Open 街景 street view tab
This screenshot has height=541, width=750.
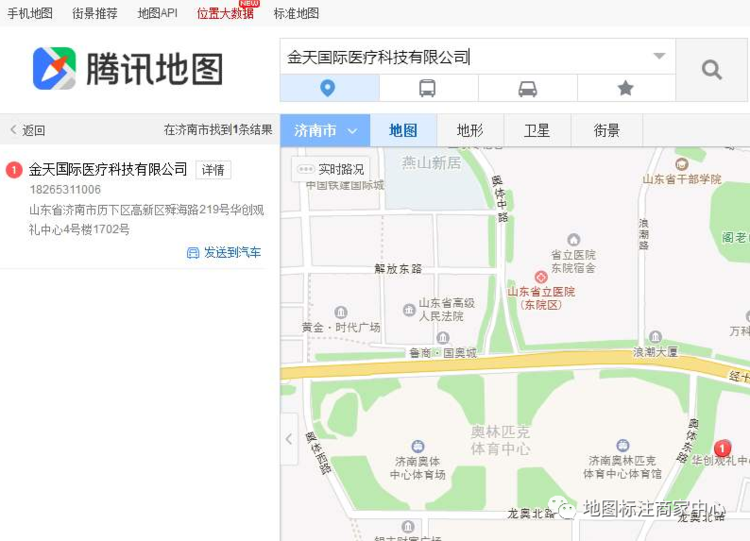[607, 130]
